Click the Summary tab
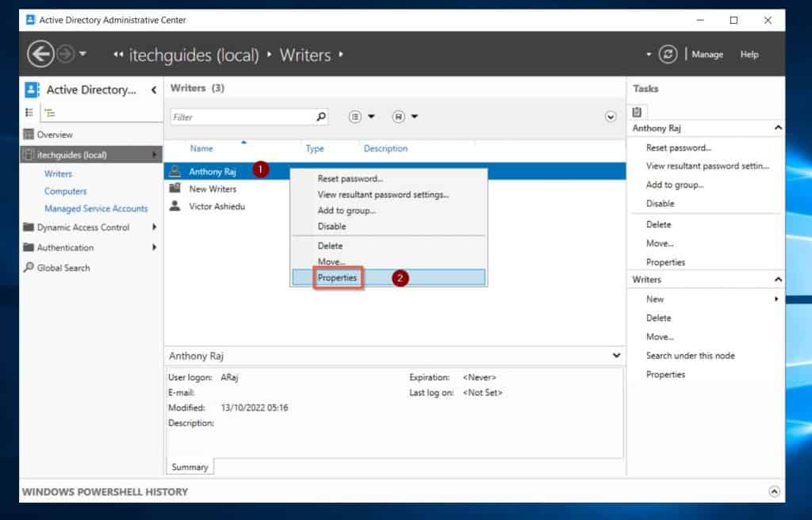812x520 pixels. tap(190, 467)
